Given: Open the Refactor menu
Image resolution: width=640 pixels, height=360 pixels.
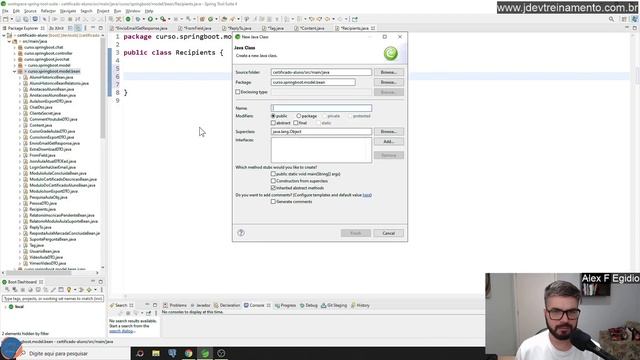Looking at the screenshot, I should pyautogui.click(x=48, y=11).
